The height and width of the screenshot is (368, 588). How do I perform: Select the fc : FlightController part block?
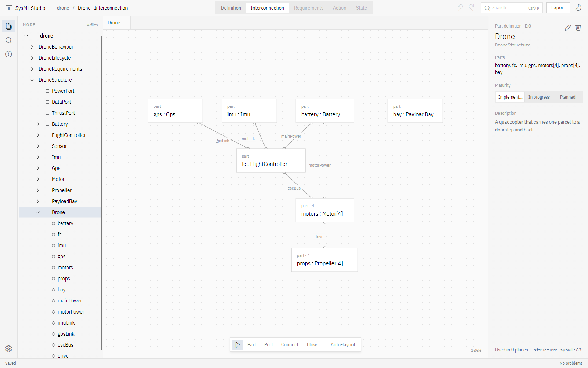point(271,160)
